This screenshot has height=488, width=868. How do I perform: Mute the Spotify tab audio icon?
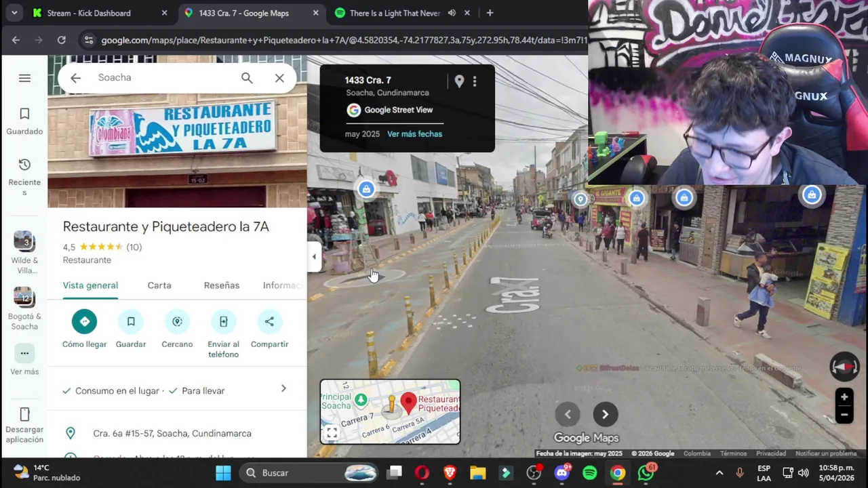pyautogui.click(x=452, y=13)
